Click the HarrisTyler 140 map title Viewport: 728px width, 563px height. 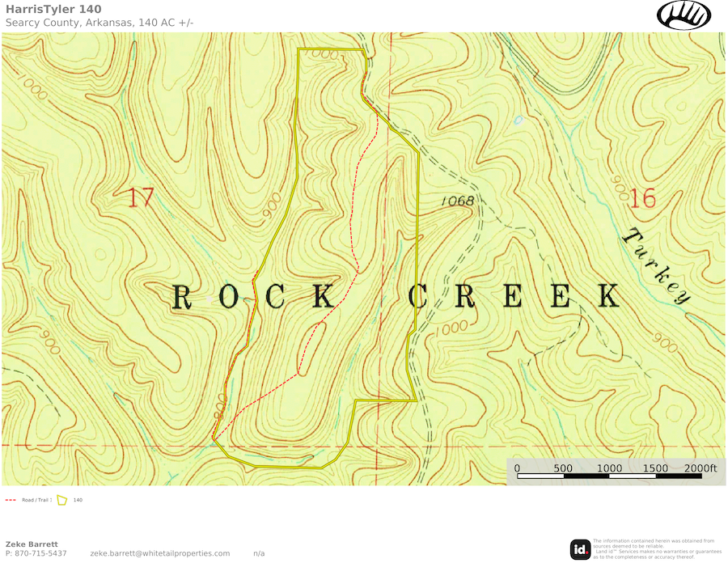53,9
